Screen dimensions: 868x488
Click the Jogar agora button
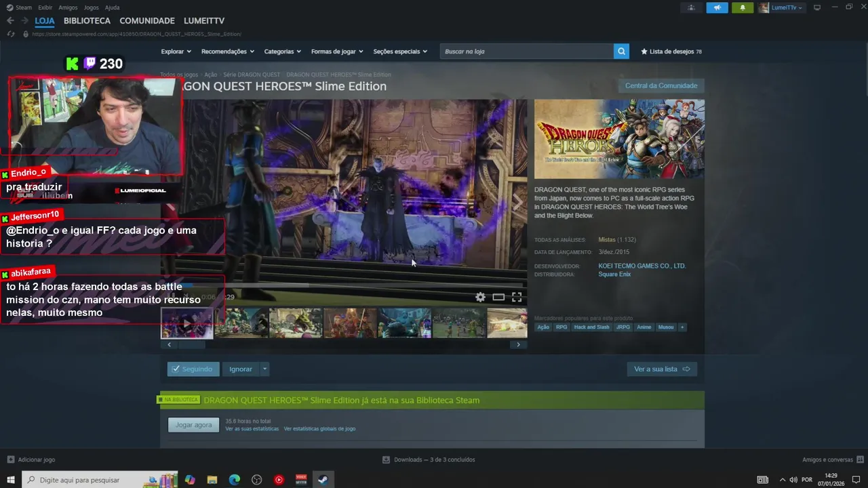point(193,425)
